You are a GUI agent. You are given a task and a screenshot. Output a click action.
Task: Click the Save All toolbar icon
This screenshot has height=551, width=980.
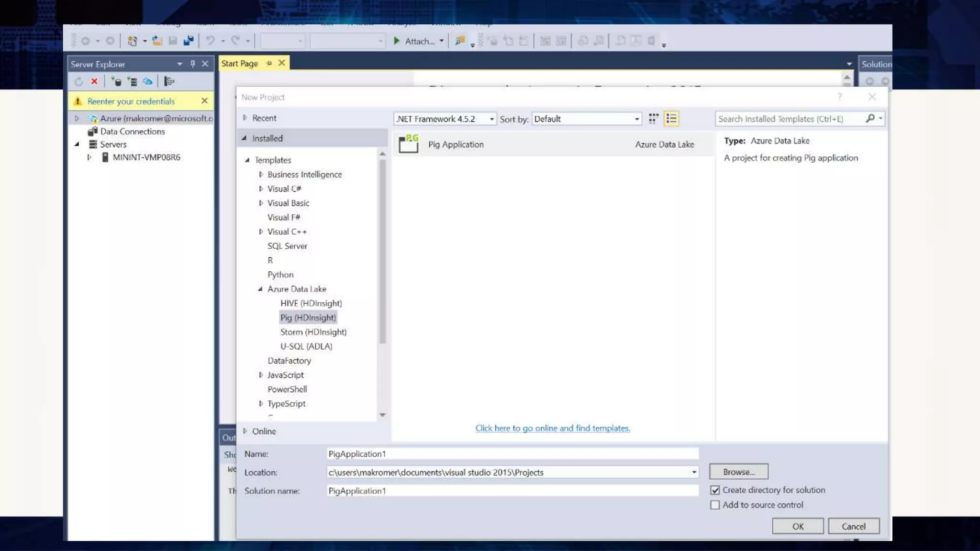(189, 41)
